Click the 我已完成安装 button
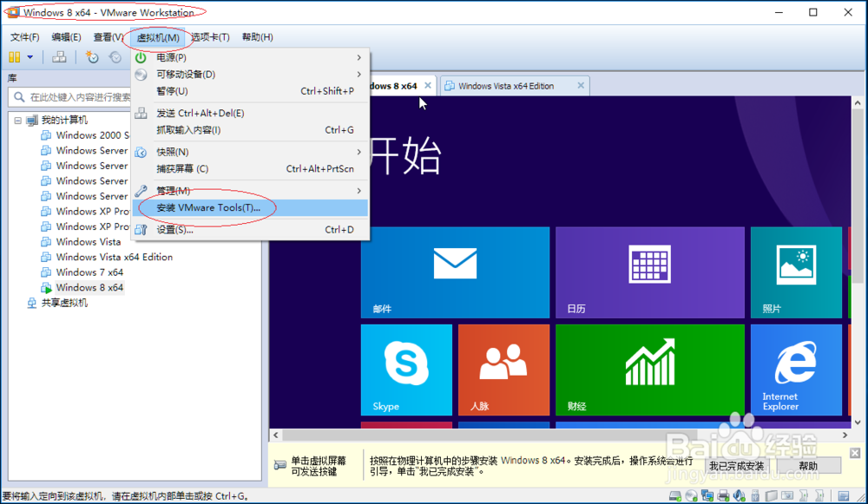Screen dimensions: 868x504 pyautogui.click(x=737, y=465)
